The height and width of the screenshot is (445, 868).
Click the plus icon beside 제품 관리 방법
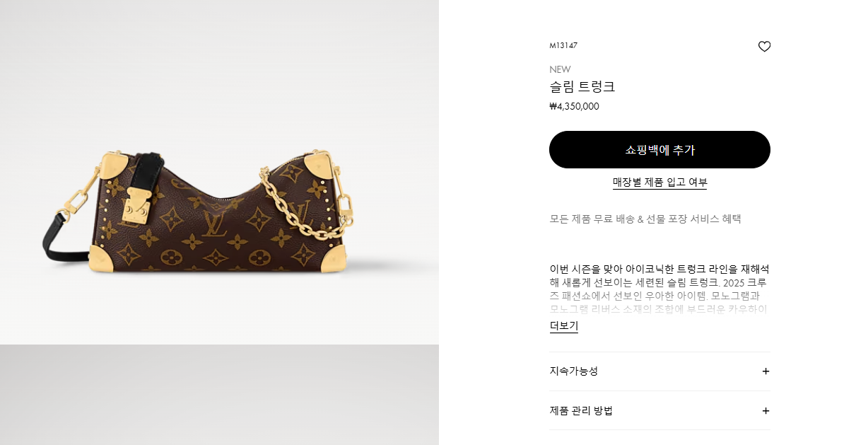click(x=766, y=411)
